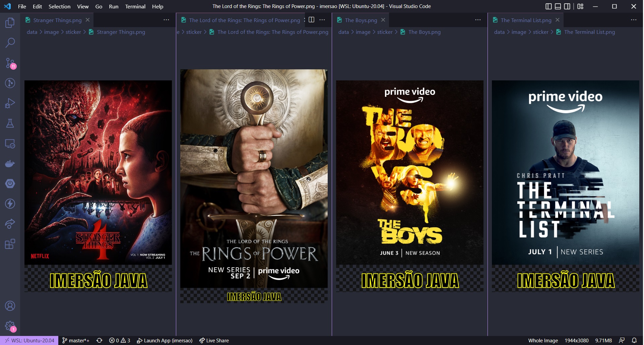The width and height of the screenshot is (644, 345).
Task: Click sticker breadcrumb in Stranger Things editor
Action: click(x=73, y=32)
